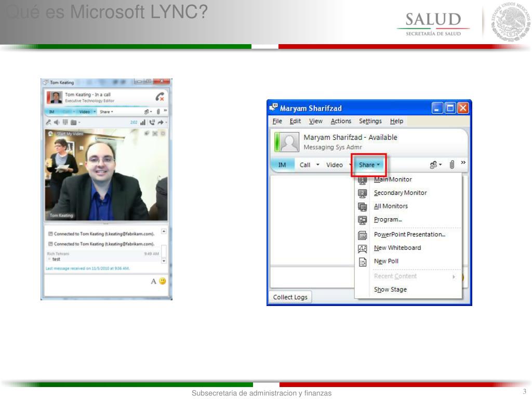532x399 pixels.
Task: Open the Help menu
Action: click(x=396, y=121)
